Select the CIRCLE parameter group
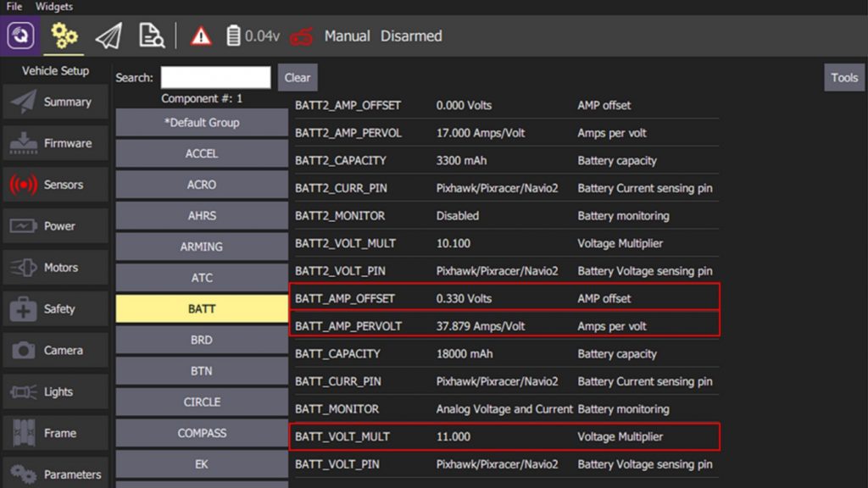 tap(202, 402)
